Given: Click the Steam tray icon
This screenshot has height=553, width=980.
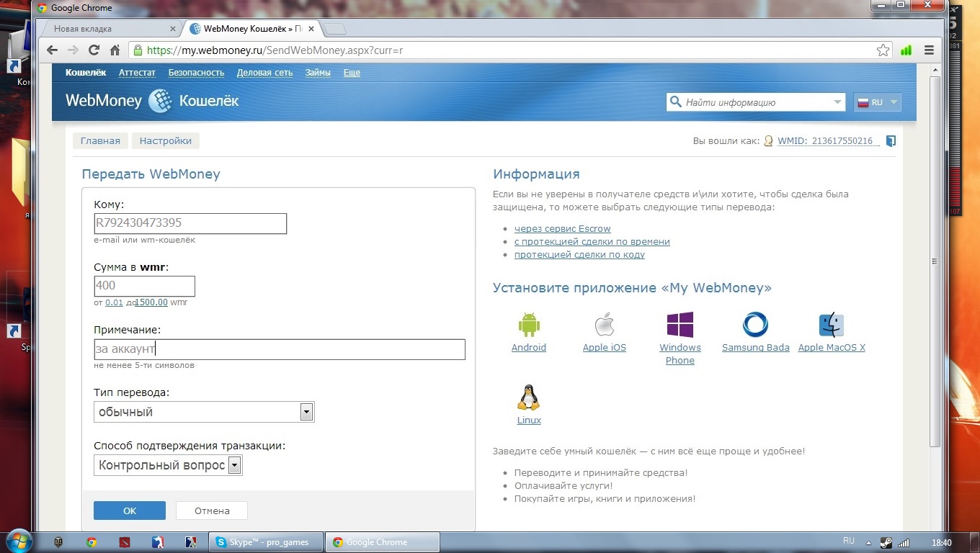Looking at the screenshot, I should coord(886,542).
